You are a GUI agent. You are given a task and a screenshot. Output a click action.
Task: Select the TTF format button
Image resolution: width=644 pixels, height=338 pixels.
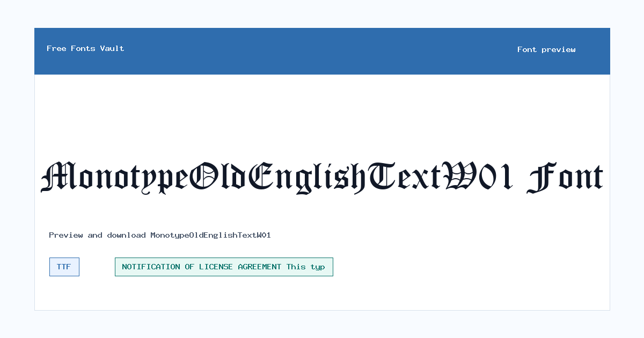(64, 267)
